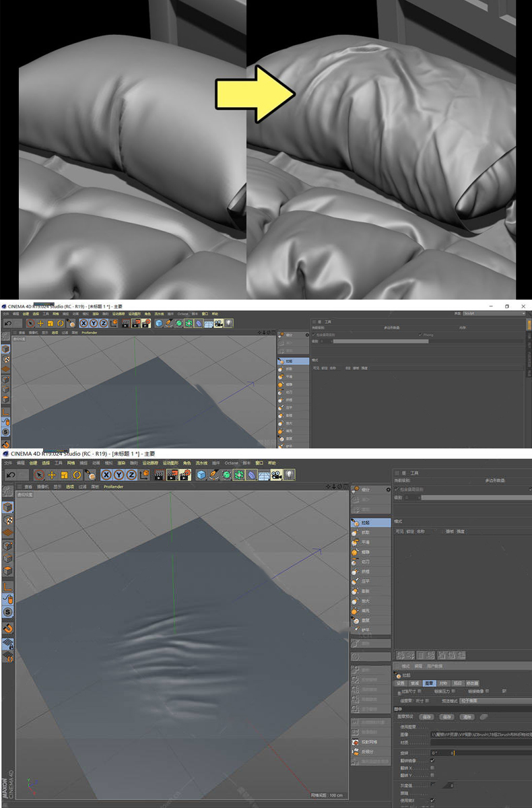Click spline Pen icon in lower window toolbar
This screenshot has height=808, width=532.
214,475
